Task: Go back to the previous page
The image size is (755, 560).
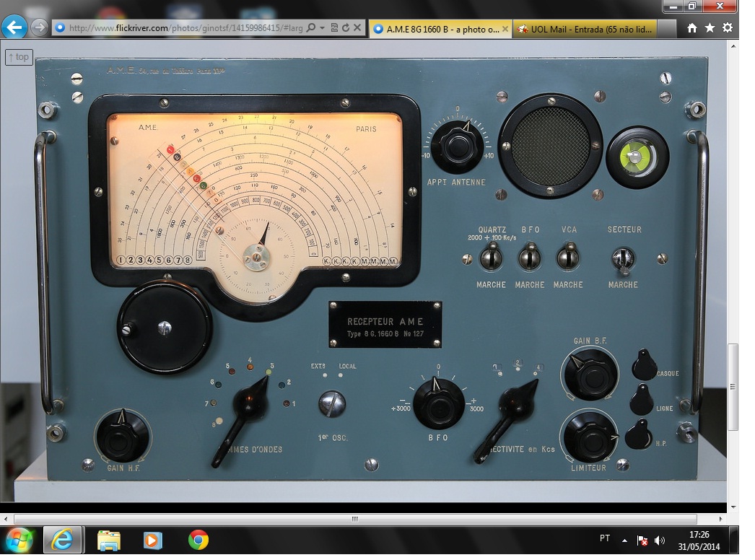Action: tap(14, 27)
